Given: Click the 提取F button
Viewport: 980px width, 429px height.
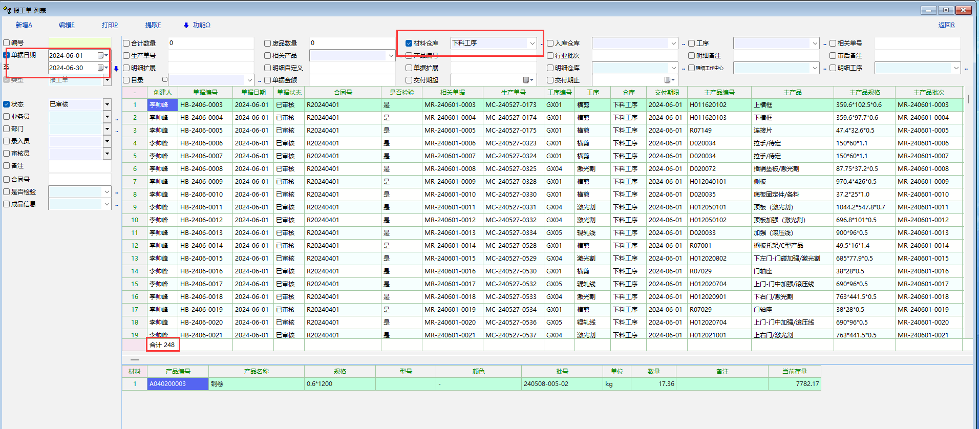Looking at the screenshot, I should 153,25.
